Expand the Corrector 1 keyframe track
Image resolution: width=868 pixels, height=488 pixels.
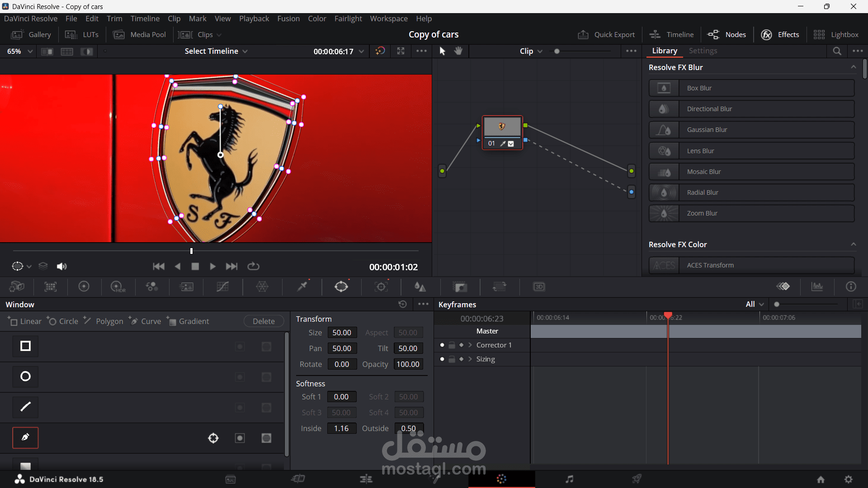470,345
